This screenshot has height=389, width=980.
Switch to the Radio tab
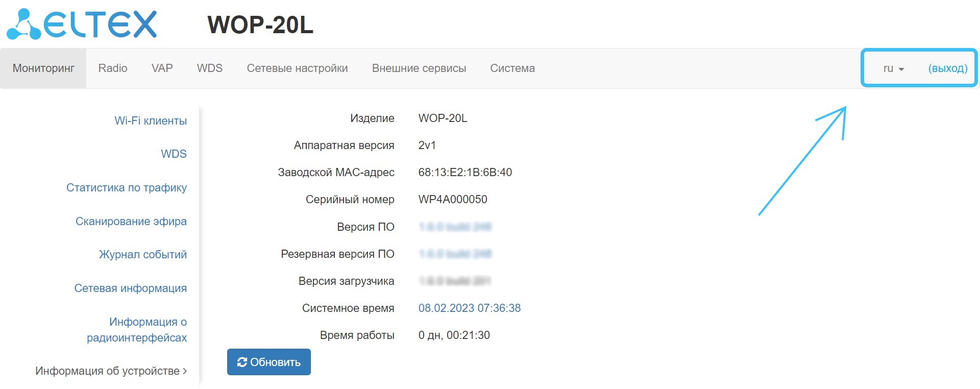tap(113, 68)
